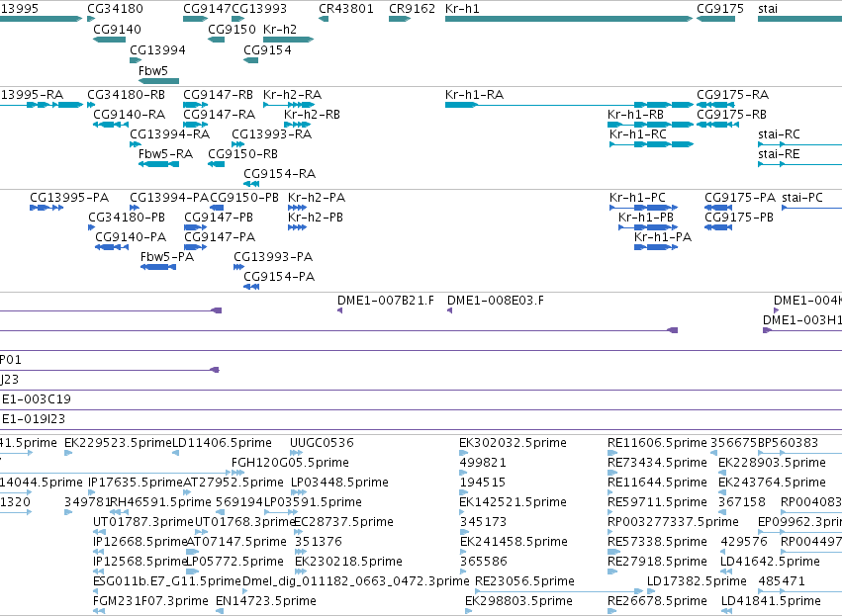Click the CG9147-PA protein label
The width and height of the screenshot is (842, 616).
click(x=220, y=237)
